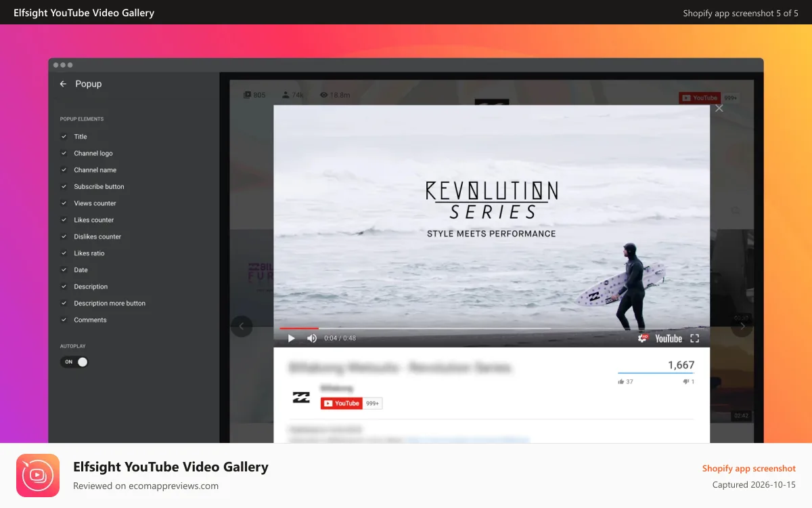The height and width of the screenshot is (508, 812).
Task: Uncheck the Date checkbox
Action: click(64, 270)
